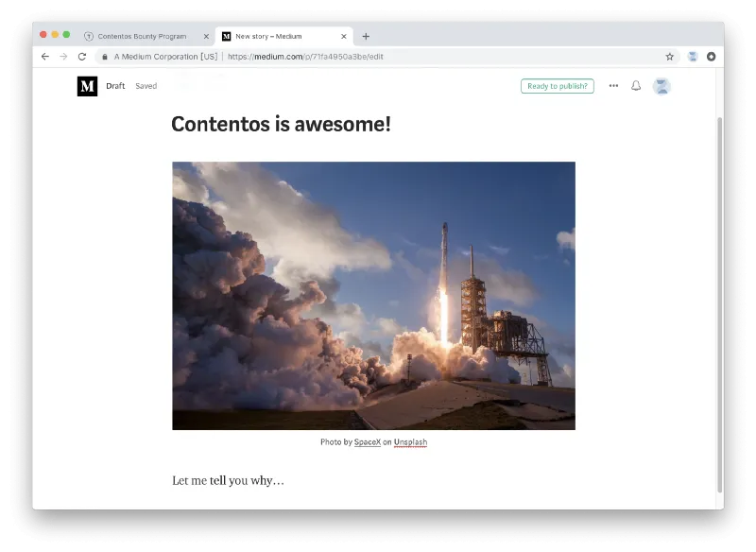Open the Unsplash link in caption
The height and width of the screenshot is (552, 756).
coord(410,442)
